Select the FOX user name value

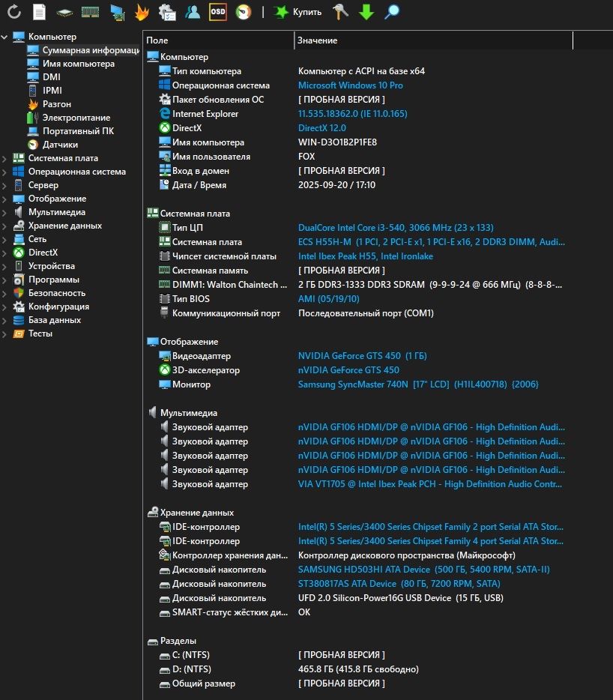coord(306,157)
